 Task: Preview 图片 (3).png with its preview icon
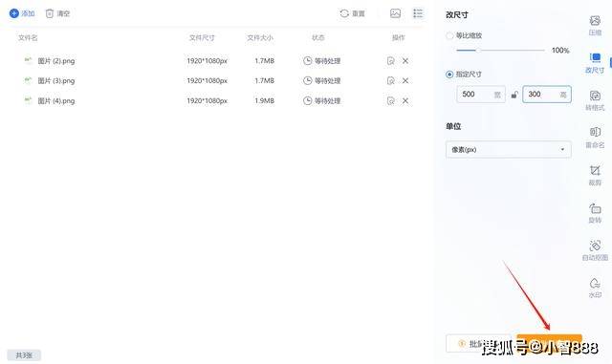pos(391,81)
